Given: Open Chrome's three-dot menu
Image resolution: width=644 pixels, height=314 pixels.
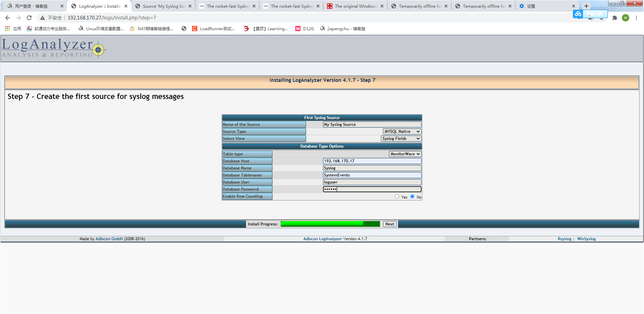Looking at the screenshot, I should 636,18.
